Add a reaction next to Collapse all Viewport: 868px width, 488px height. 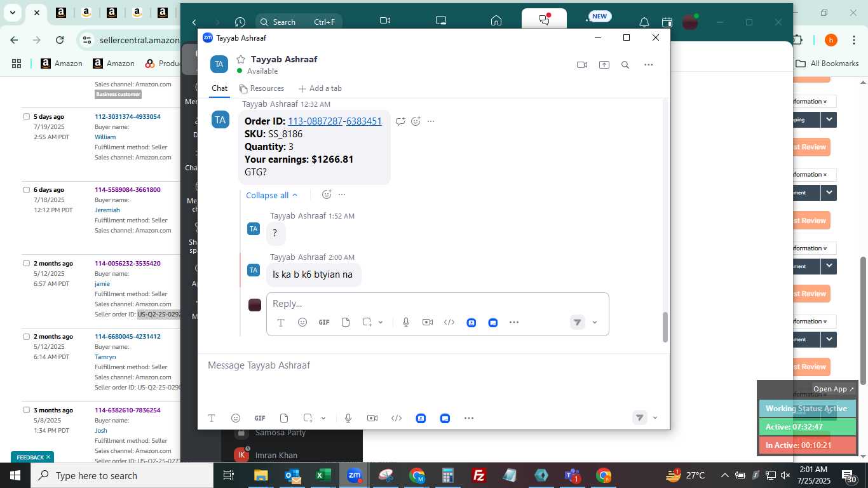[x=327, y=194]
